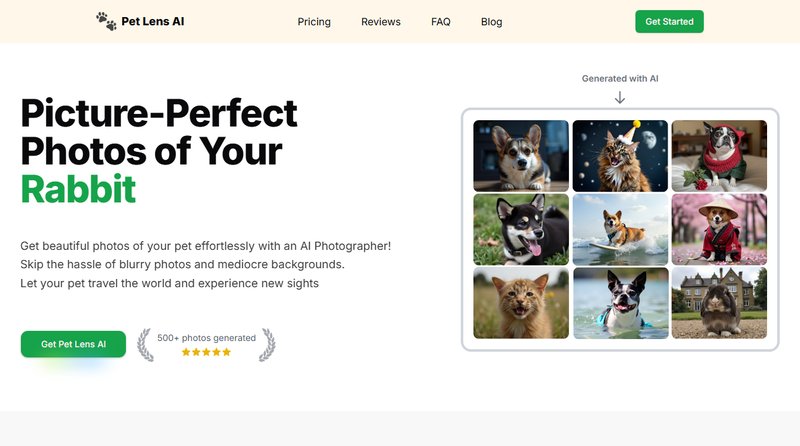Select the cat with party hat photo

coord(620,155)
